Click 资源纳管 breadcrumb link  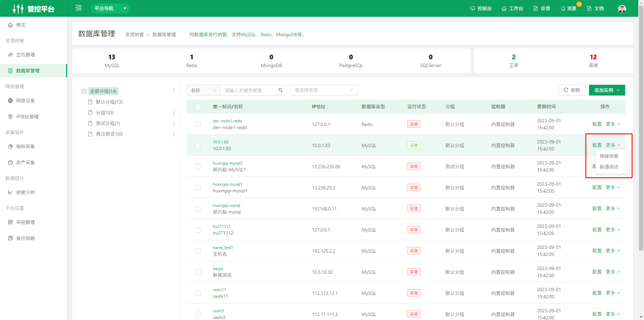coord(134,35)
